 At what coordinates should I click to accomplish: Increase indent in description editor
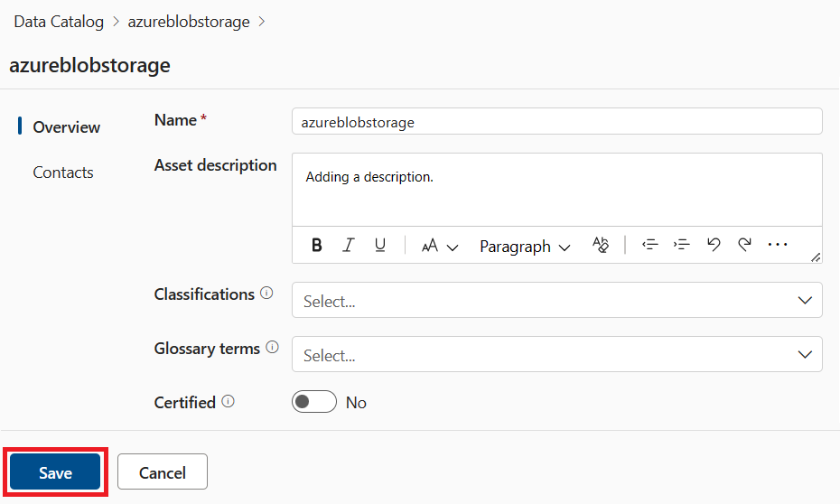tap(682, 245)
